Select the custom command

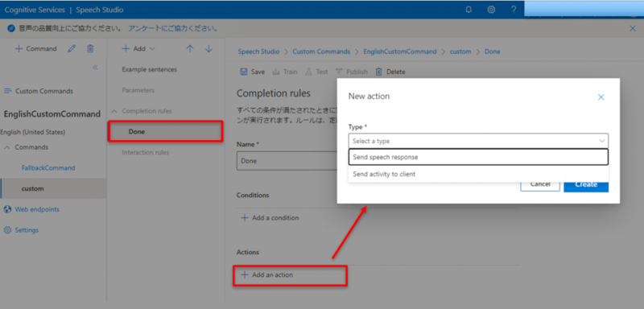pyautogui.click(x=53, y=188)
